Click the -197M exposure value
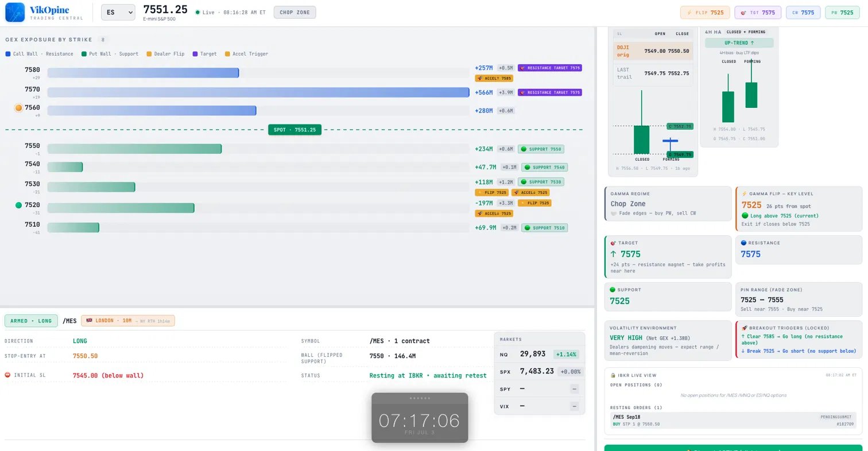Image resolution: width=868 pixels, height=451 pixels. coord(483,203)
